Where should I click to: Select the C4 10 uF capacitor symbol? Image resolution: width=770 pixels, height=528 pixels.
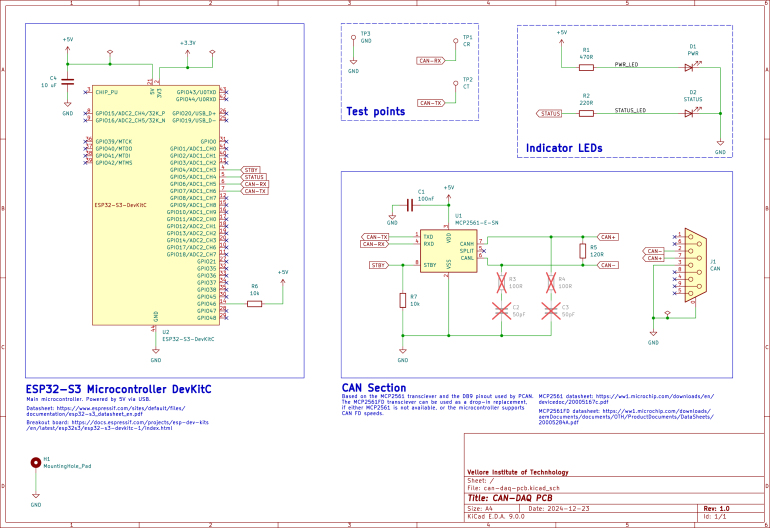click(67, 82)
